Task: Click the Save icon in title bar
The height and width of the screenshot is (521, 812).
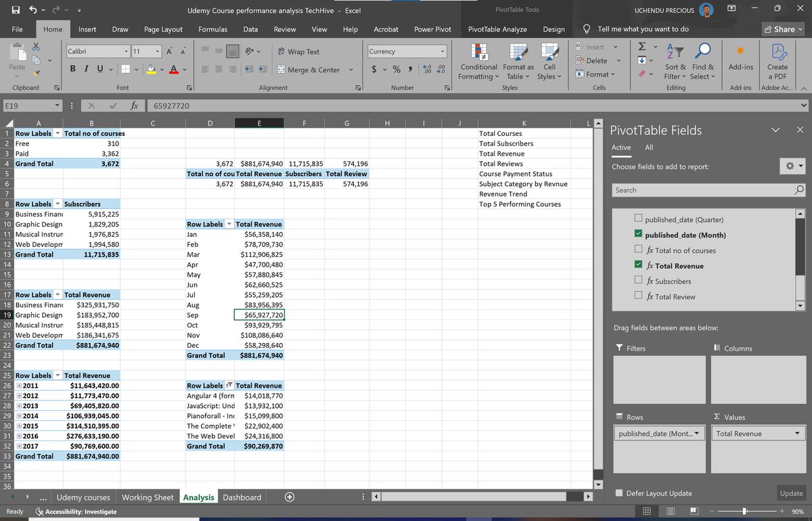Action: [x=15, y=10]
